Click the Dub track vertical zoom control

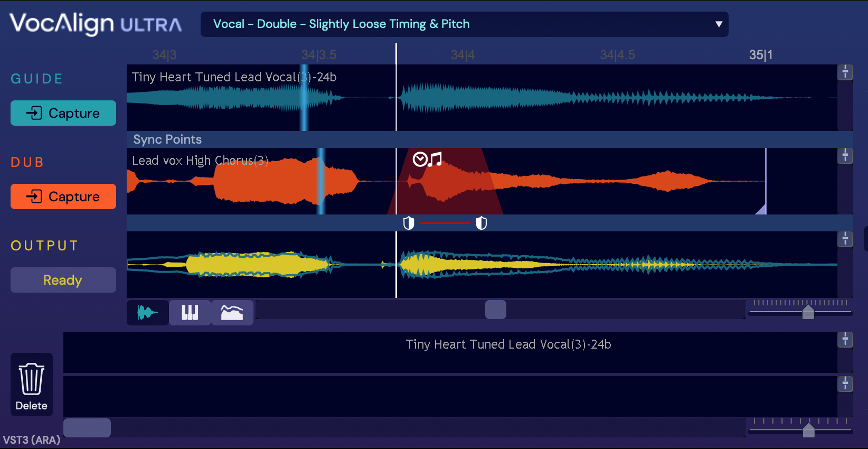845,155
